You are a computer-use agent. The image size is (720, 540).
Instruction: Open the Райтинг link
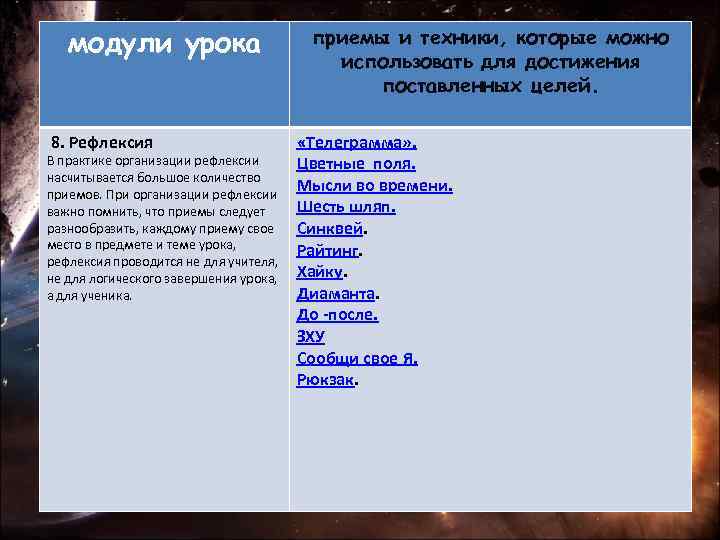(x=327, y=251)
